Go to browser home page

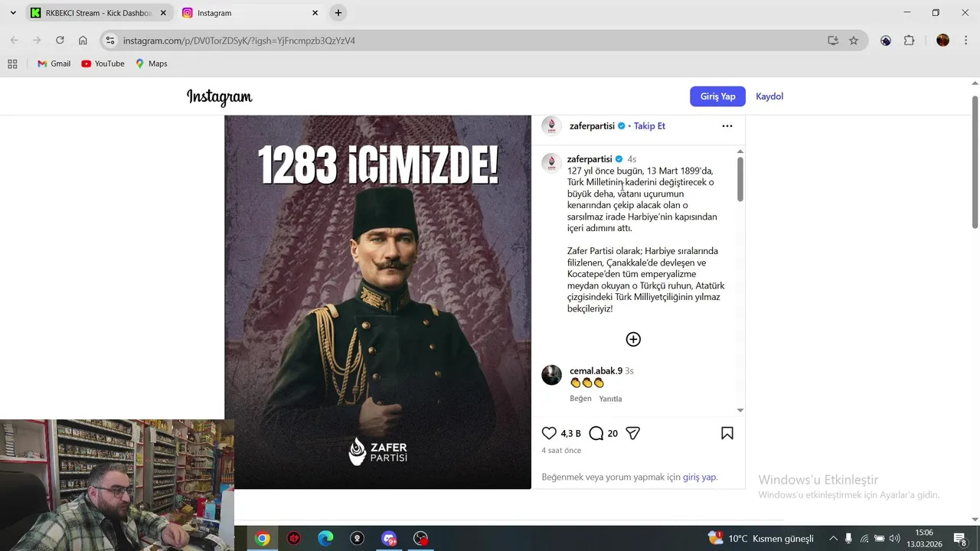point(83,41)
